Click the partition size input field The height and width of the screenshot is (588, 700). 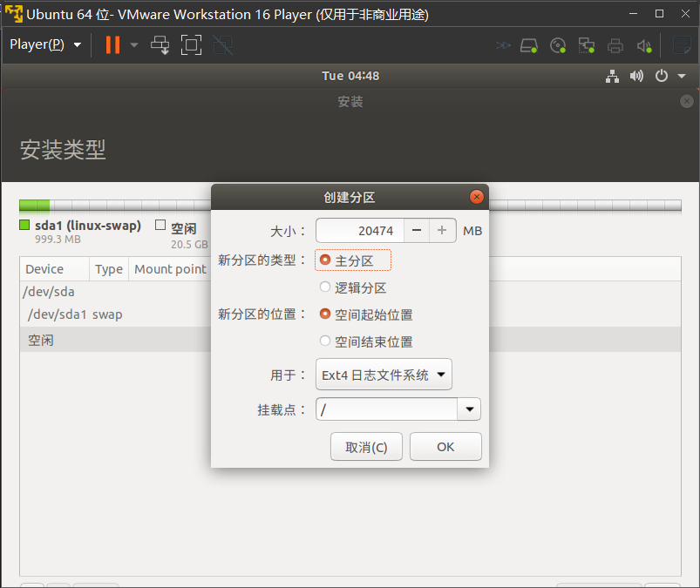(359, 231)
